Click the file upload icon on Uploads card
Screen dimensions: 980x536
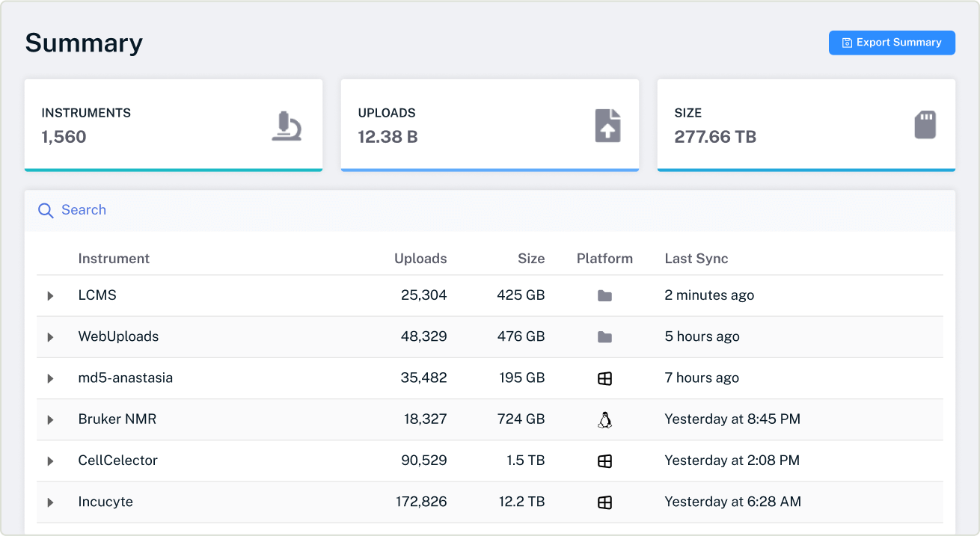(x=608, y=124)
